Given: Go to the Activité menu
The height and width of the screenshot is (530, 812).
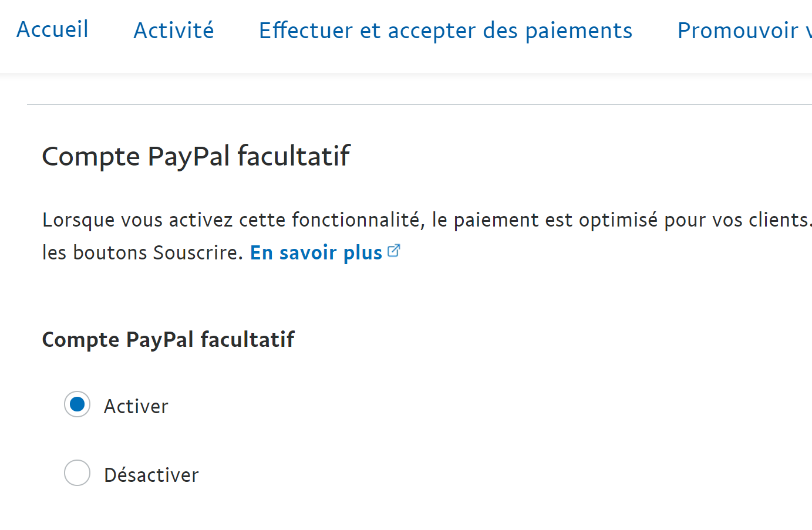Looking at the screenshot, I should pos(174,31).
